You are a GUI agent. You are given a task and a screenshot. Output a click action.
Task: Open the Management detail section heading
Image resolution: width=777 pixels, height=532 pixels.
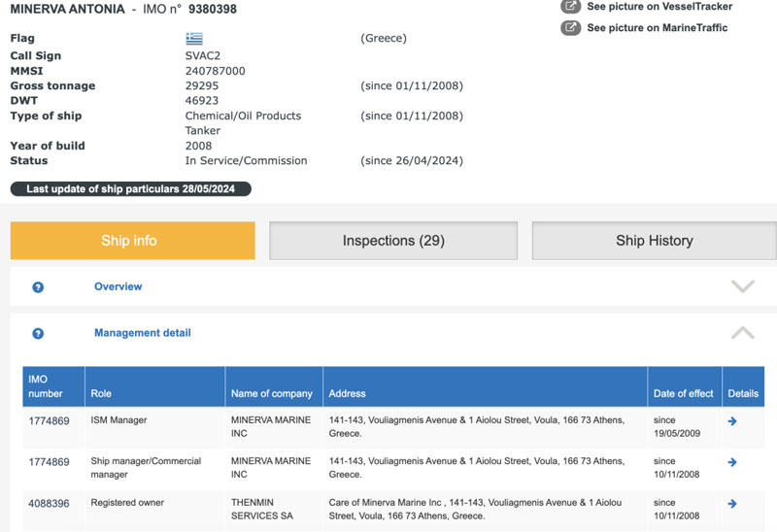[x=143, y=333]
